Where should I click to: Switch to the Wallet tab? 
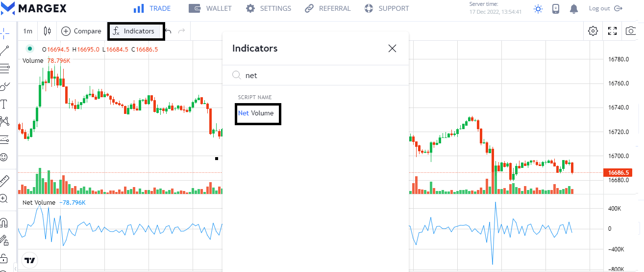(x=210, y=8)
